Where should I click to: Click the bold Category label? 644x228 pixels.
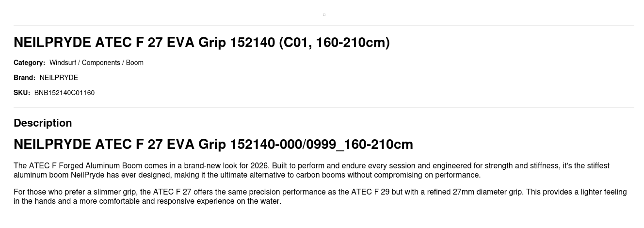(x=29, y=63)
